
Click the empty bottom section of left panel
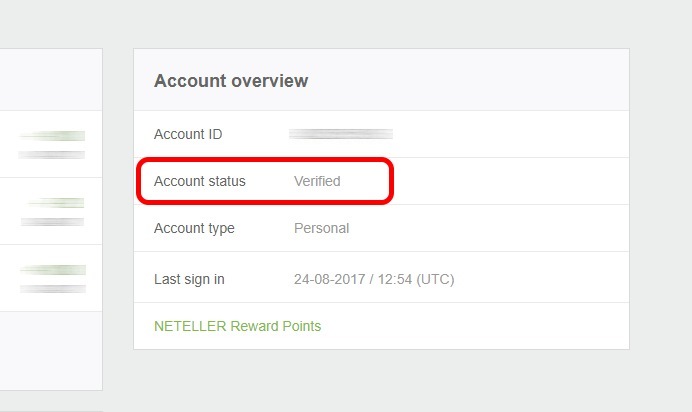coord(50,350)
